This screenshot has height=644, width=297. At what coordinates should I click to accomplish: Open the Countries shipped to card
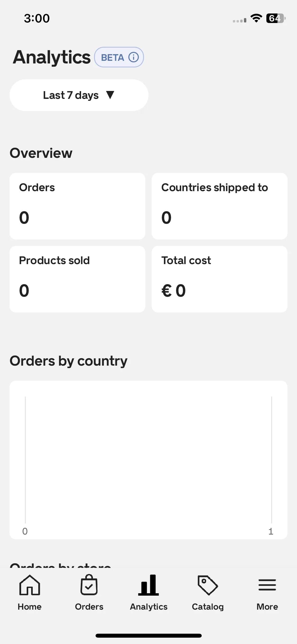pyautogui.click(x=220, y=206)
